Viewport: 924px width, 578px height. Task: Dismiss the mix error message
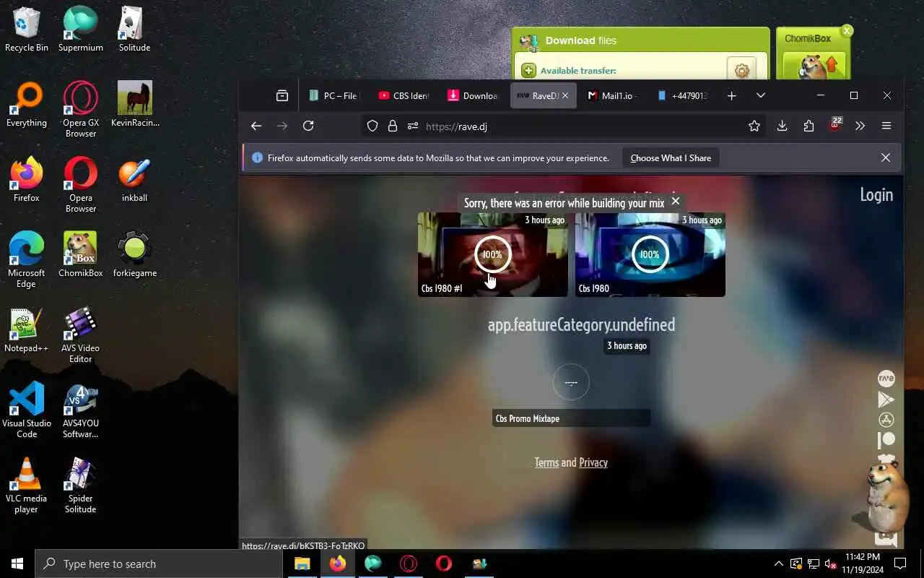click(x=676, y=201)
